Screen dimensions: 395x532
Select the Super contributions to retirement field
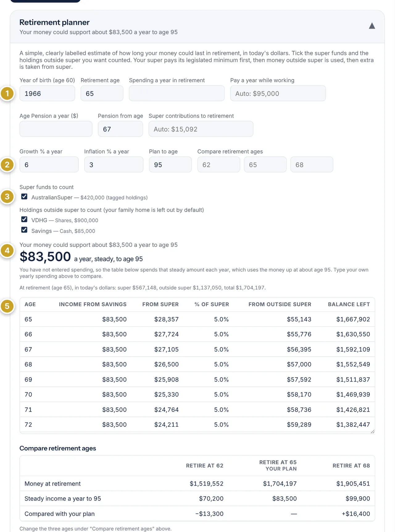[x=201, y=129]
